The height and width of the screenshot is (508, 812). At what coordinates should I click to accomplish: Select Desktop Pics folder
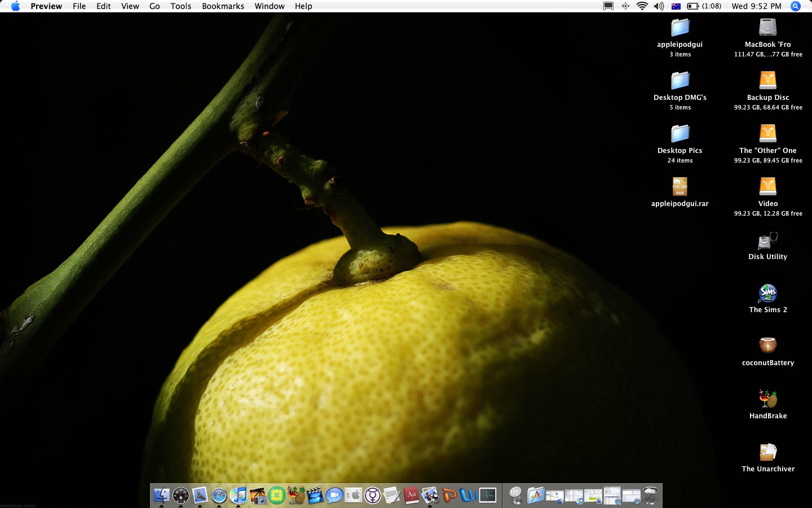pyautogui.click(x=680, y=143)
